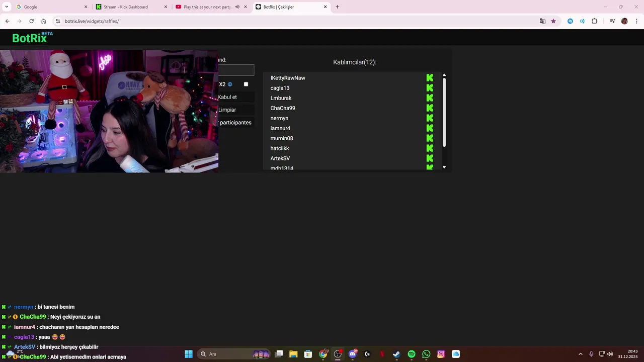Screen dimensions: 644x362
Task: Open the tab search dropdown arrow
Action: point(7,7)
